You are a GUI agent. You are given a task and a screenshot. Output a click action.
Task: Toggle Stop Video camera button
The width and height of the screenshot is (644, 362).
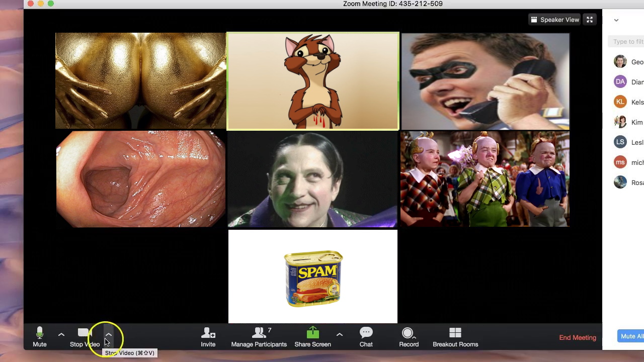tap(84, 337)
